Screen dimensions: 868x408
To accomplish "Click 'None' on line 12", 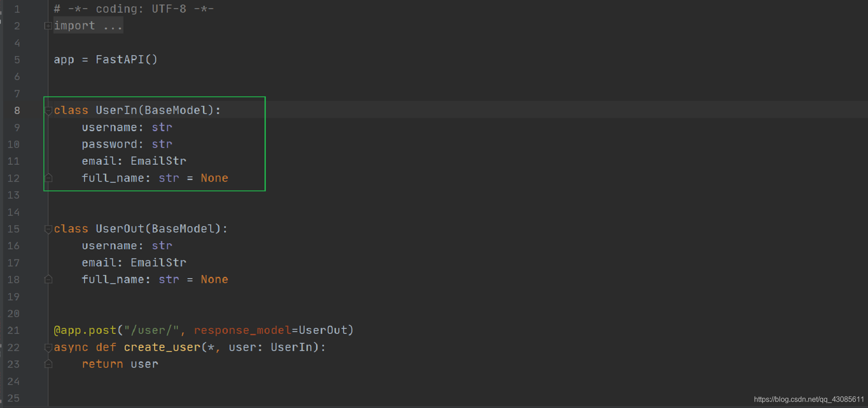I will tap(214, 178).
